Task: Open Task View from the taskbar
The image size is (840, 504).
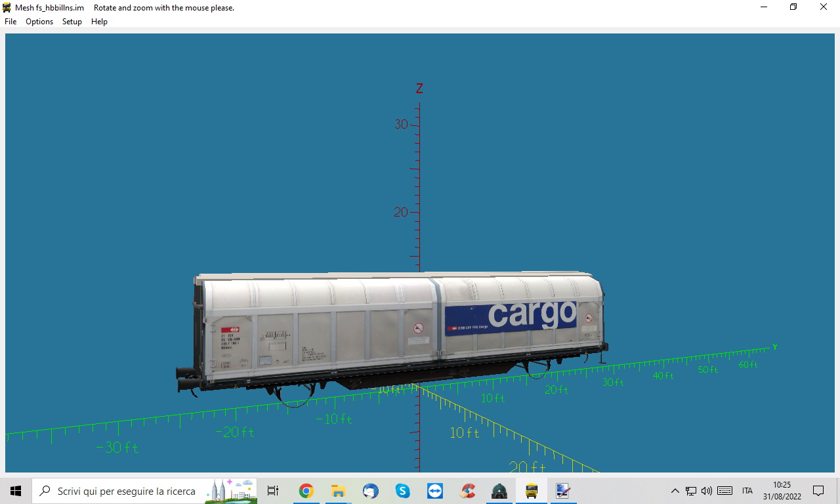Action: pos(273,491)
